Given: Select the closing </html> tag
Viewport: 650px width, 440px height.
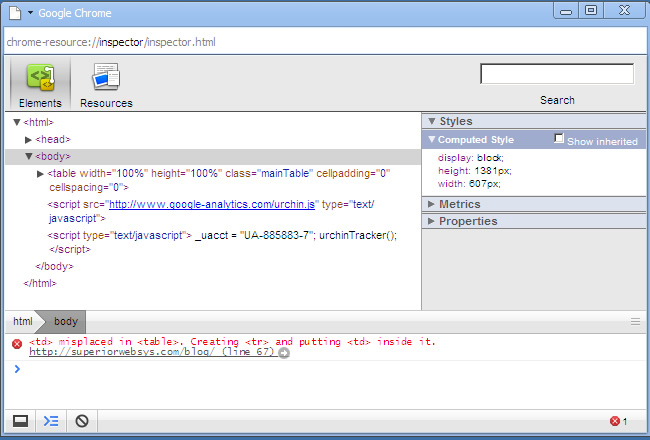Looking at the screenshot, I should click(x=40, y=283).
